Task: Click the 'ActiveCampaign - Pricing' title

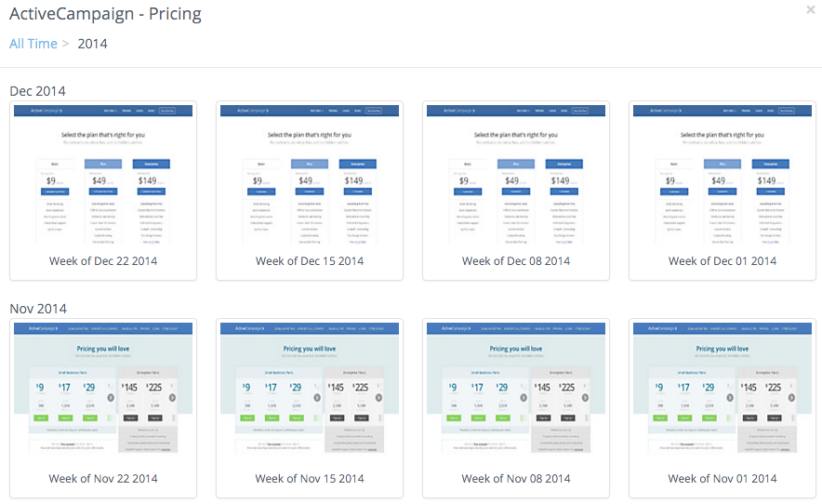Action: point(105,14)
